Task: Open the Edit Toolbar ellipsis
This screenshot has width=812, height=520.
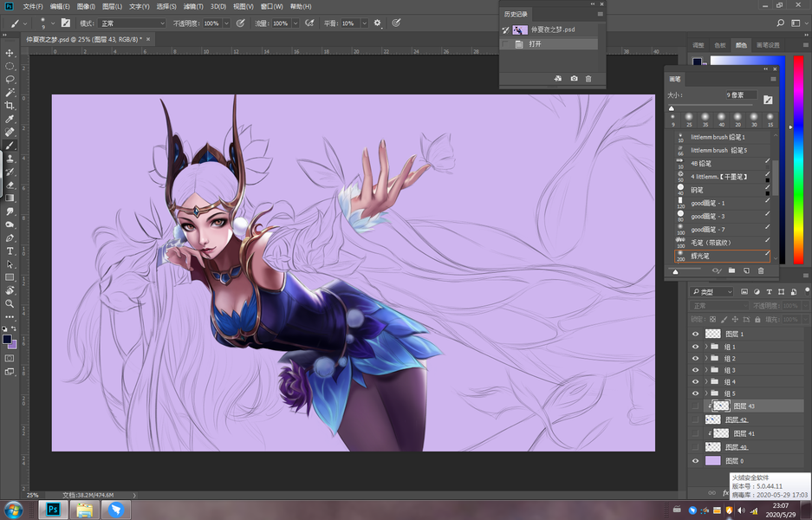Action: coord(10,316)
